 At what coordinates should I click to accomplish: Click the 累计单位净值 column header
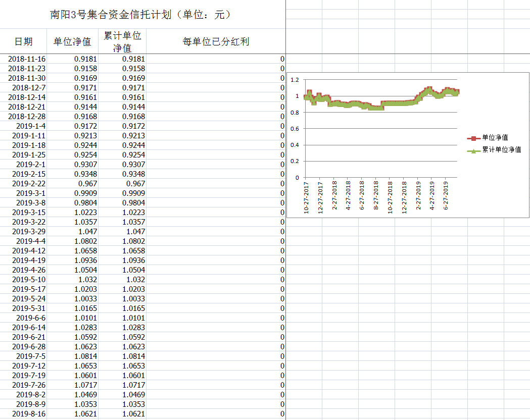pyautogui.click(x=122, y=41)
